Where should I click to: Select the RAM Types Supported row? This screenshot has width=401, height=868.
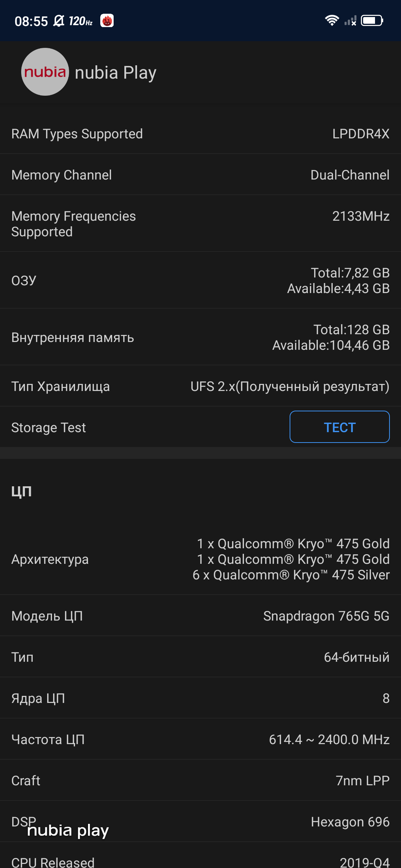200,134
